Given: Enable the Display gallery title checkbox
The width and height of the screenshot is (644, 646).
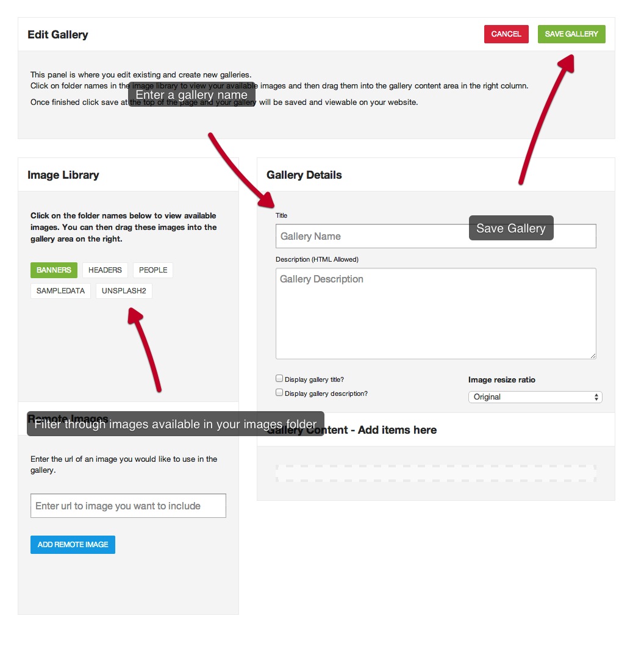Looking at the screenshot, I should (x=279, y=379).
